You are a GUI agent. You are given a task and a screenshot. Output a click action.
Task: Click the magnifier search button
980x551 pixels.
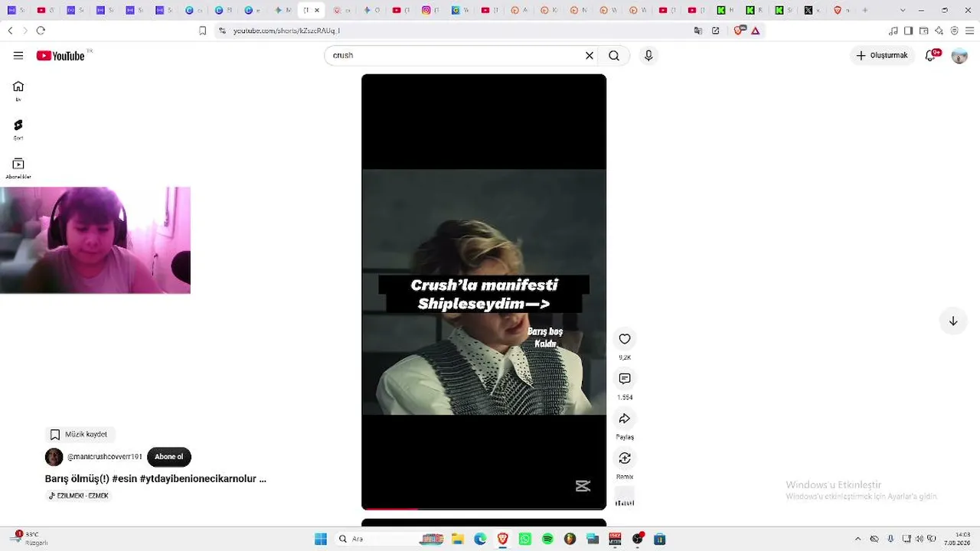614,56
